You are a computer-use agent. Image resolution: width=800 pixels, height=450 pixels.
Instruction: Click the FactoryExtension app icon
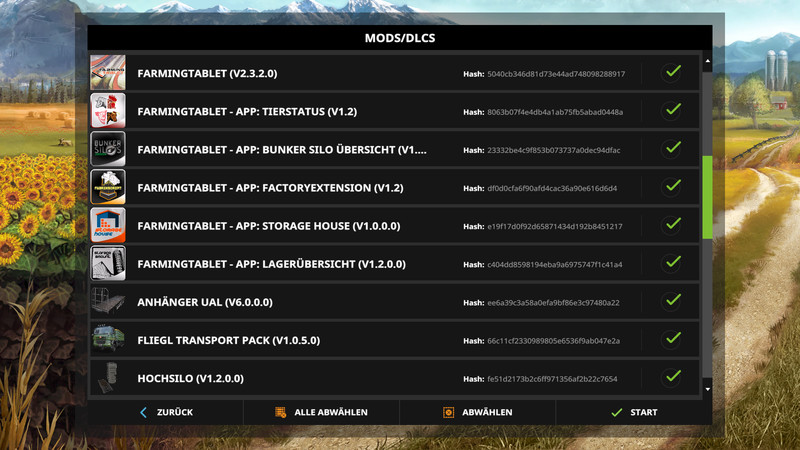pos(108,187)
